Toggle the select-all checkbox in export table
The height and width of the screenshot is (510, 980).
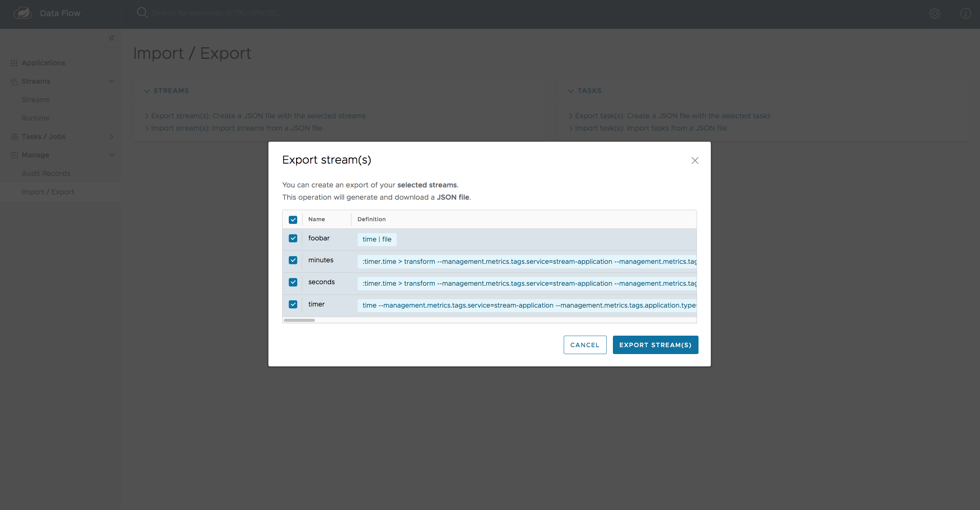pos(293,219)
